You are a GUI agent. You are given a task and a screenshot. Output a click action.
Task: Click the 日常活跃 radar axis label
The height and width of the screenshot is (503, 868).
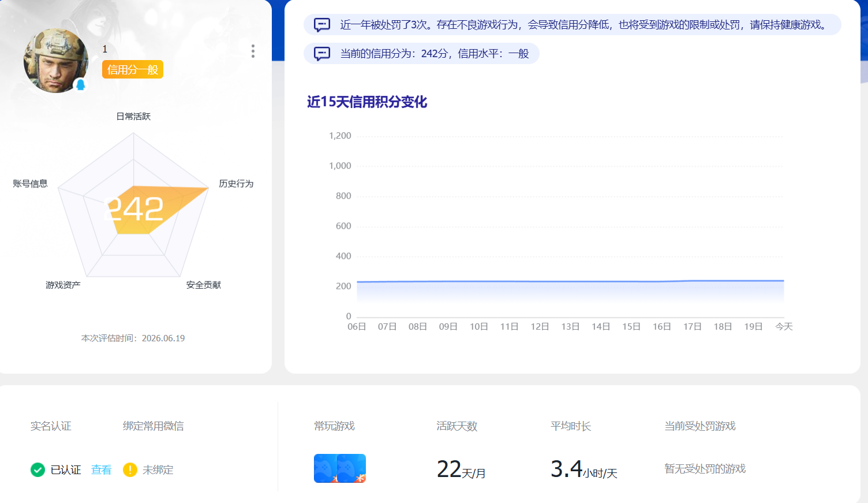[x=133, y=116]
